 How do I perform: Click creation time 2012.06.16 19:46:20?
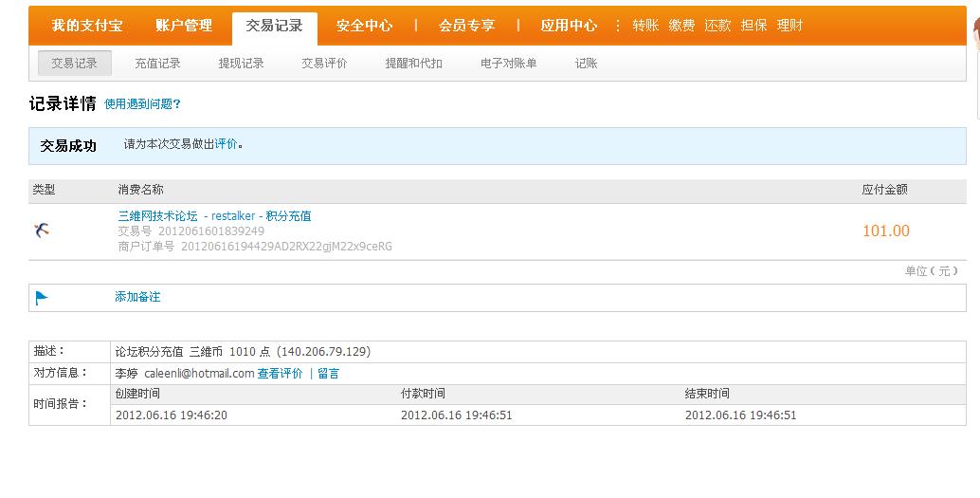pyautogui.click(x=172, y=415)
